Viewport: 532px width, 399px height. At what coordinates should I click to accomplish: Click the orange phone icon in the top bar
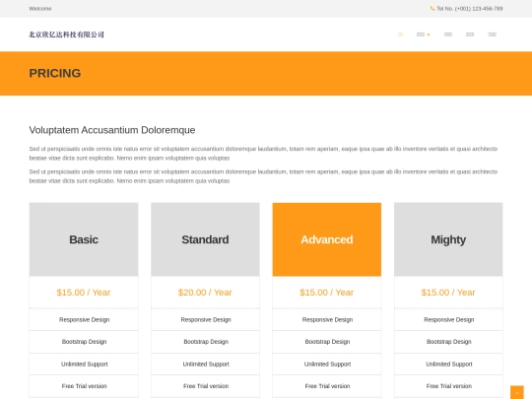[x=432, y=9]
